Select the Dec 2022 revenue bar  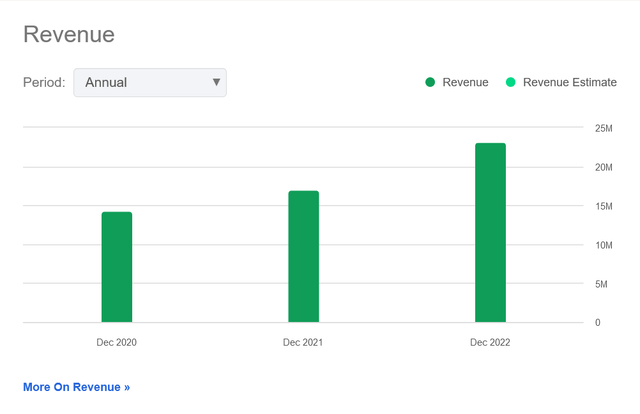pos(490,233)
